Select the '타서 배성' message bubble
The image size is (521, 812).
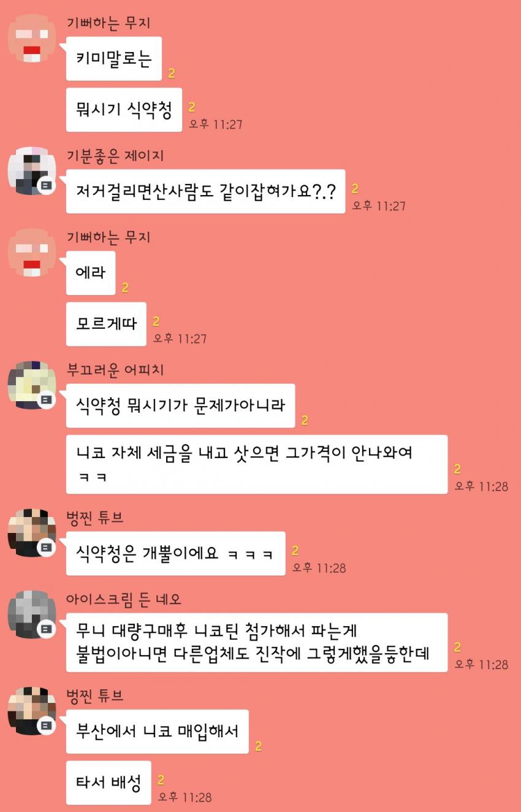point(108,783)
